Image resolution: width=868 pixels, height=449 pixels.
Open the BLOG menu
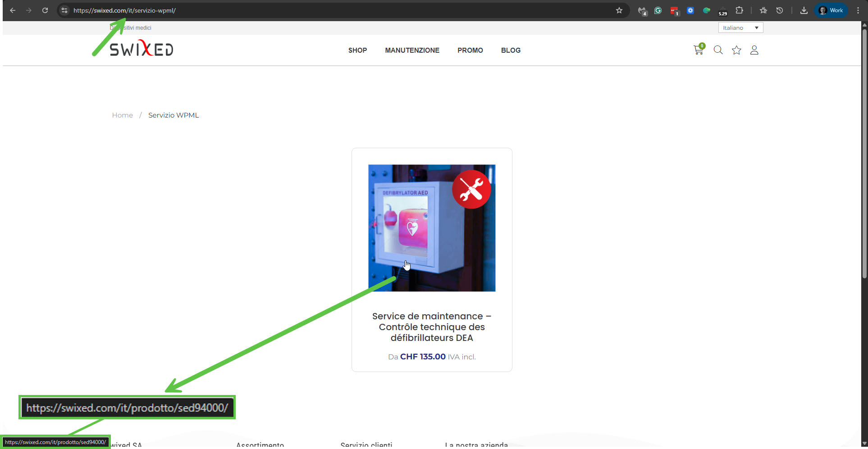point(511,50)
